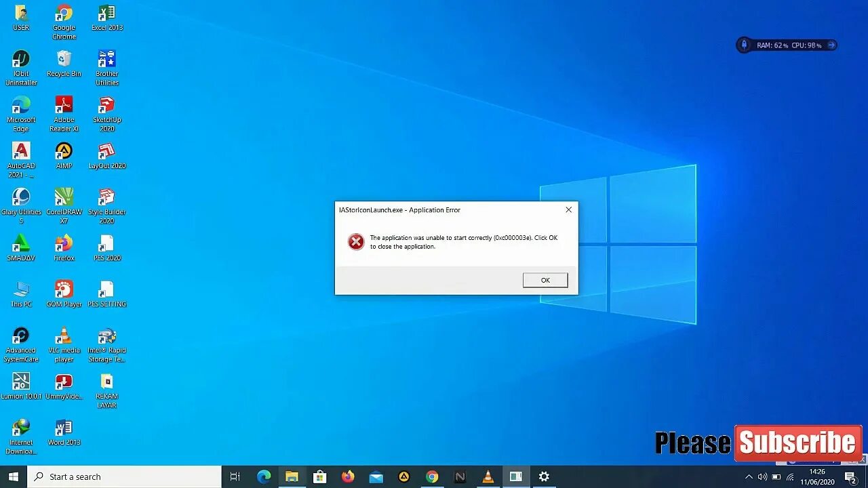Select the Brother Utilities desktop shortcut
Screen dimensions: 868x488
pos(107,68)
